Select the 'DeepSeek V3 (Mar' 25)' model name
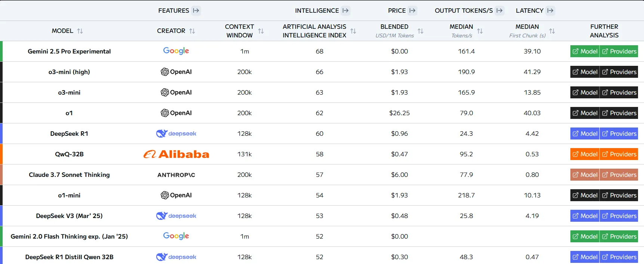The height and width of the screenshot is (264, 644). pos(69,216)
